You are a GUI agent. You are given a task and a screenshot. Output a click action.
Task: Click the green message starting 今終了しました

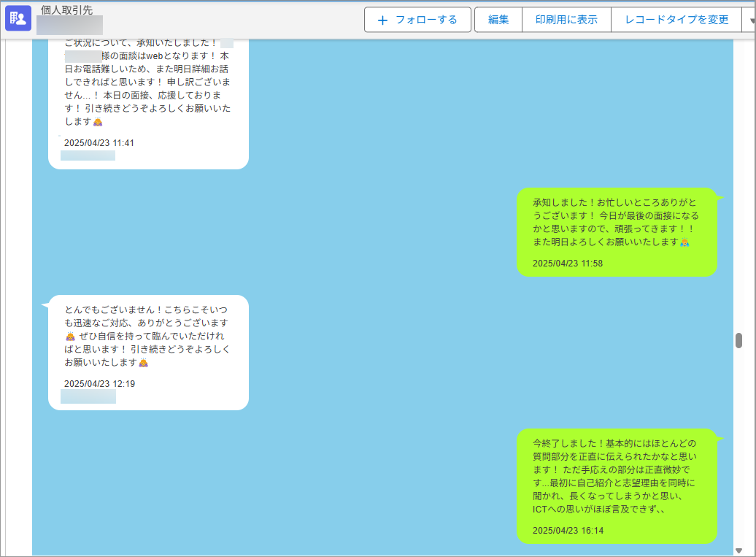(x=615, y=476)
